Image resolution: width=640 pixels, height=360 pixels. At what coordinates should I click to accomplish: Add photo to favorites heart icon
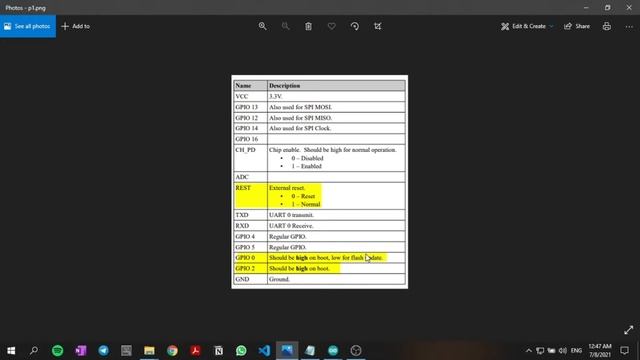331,26
